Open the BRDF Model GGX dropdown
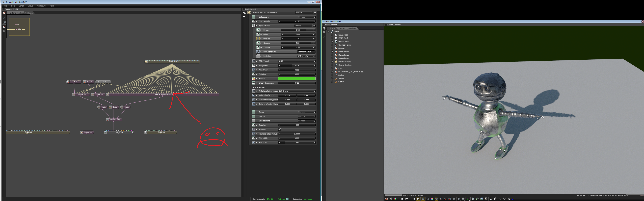This screenshot has width=644, height=201. click(x=297, y=61)
